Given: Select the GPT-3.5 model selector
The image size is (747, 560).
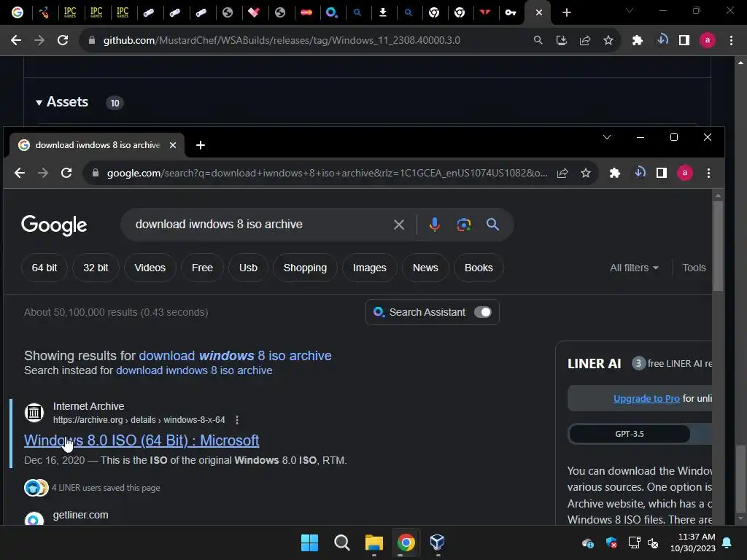Looking at the screenshot, I should [x=630, y=434].
